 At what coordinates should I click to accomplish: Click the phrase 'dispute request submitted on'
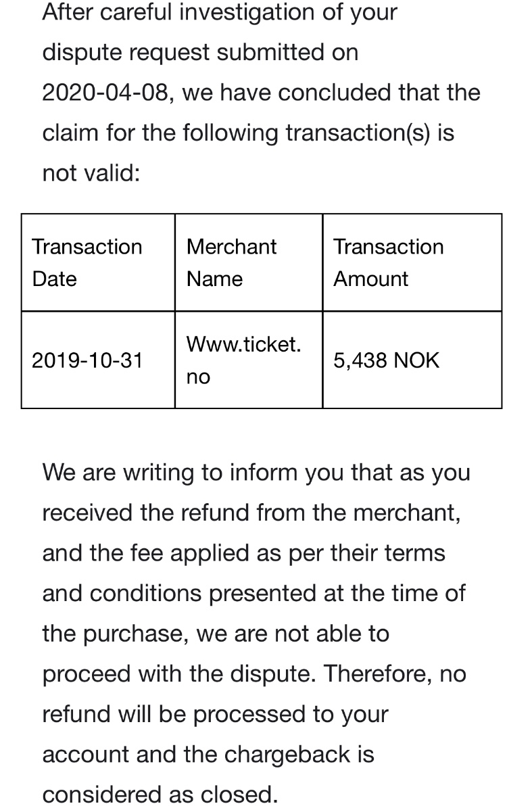coord(200,53)
